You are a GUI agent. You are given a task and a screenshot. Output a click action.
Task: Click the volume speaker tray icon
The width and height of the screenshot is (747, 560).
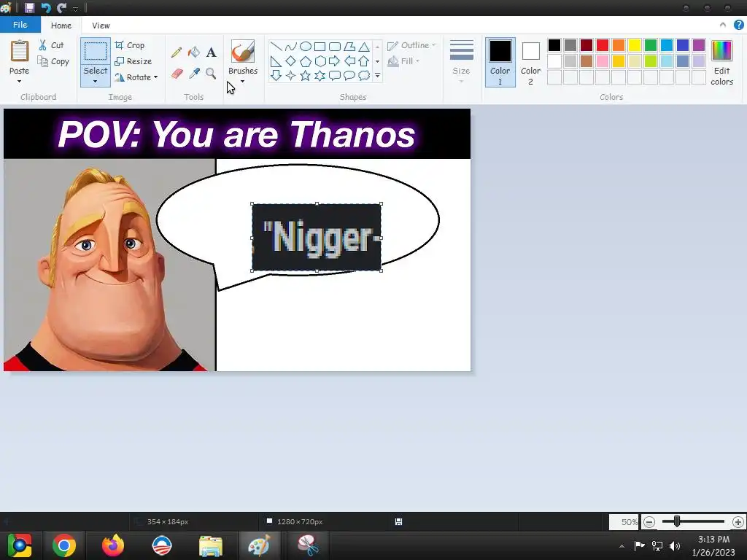[675, 545]
